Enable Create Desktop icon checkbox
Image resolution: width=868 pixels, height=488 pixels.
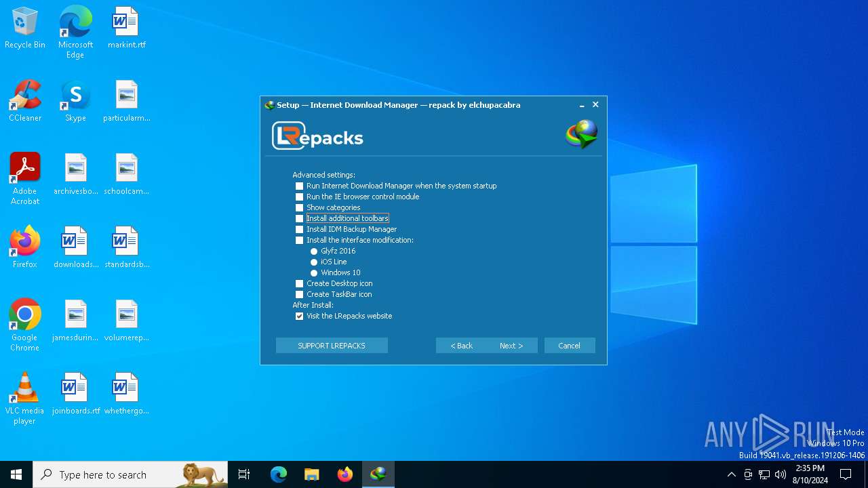click(299, 283)
